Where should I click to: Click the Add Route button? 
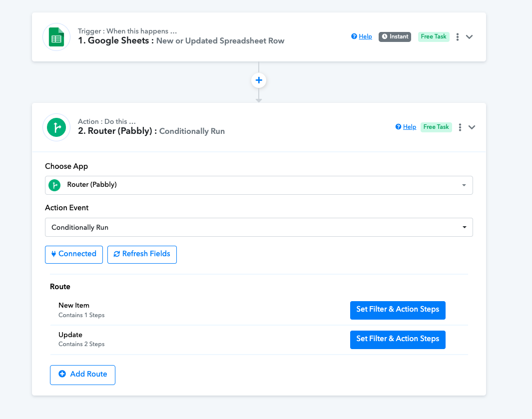[82, 375]
